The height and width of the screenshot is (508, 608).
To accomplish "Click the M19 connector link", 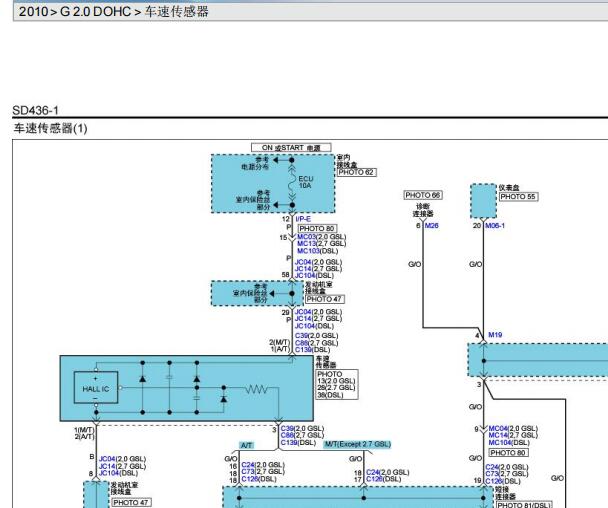I will pyautogui.click(x=495, y=335).
